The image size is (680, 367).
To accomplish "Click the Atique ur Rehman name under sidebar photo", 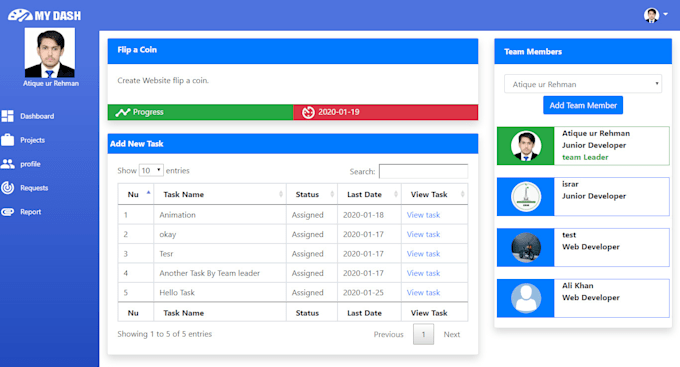I will (x=51, y=83).
